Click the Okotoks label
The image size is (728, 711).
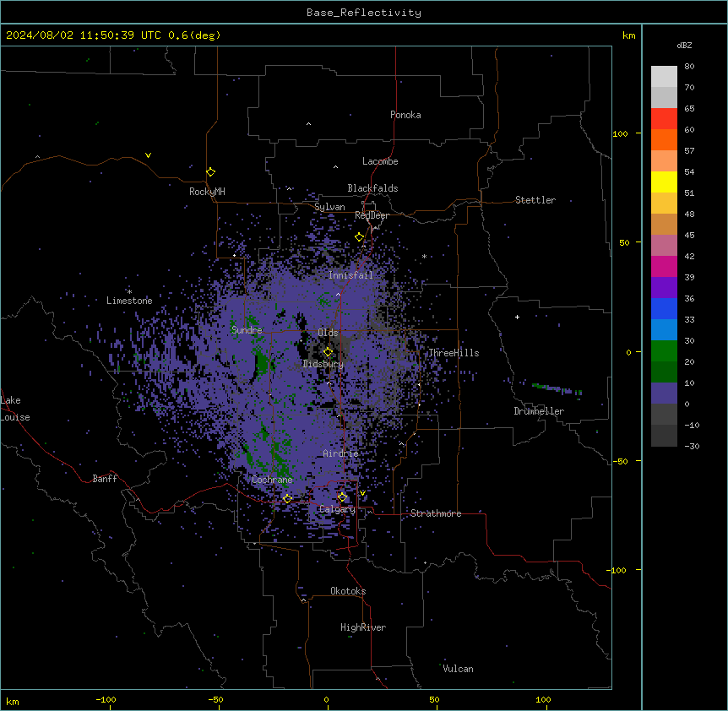point(348,591)
